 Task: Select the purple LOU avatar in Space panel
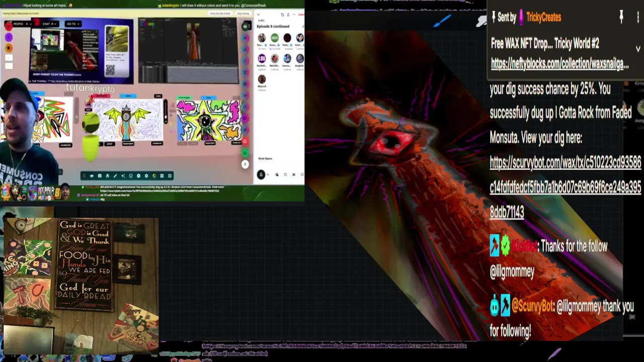point(262,58)
